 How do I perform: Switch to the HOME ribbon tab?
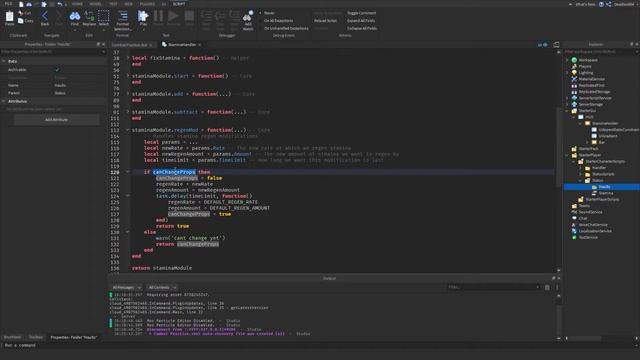(77, 4)
